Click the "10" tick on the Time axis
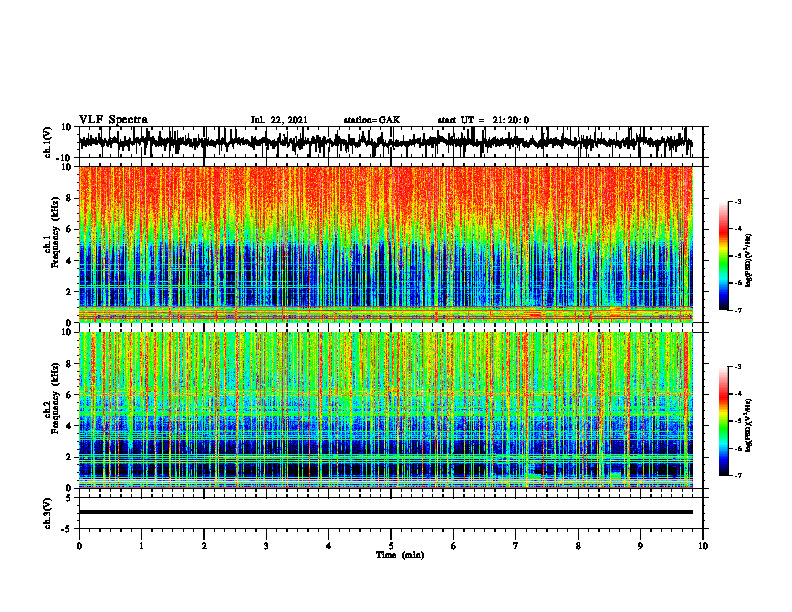This screenshot has width=792, height=612. 703,546
